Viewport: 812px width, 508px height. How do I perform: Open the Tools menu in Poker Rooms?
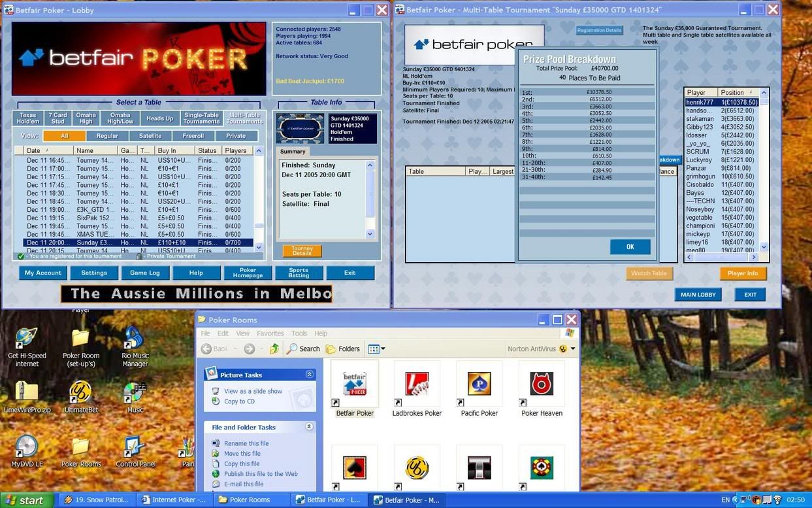(x=299, y=333)
